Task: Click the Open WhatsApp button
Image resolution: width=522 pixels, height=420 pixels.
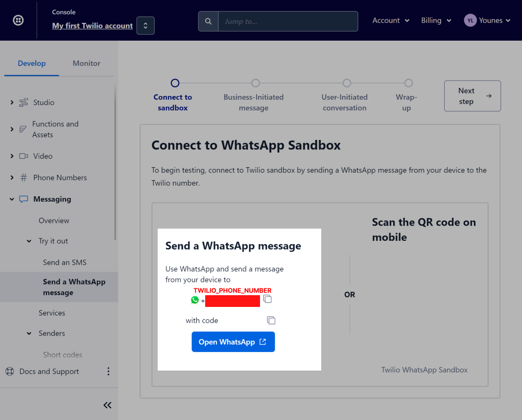Action: pyautogui.click(x=233, y=342)
